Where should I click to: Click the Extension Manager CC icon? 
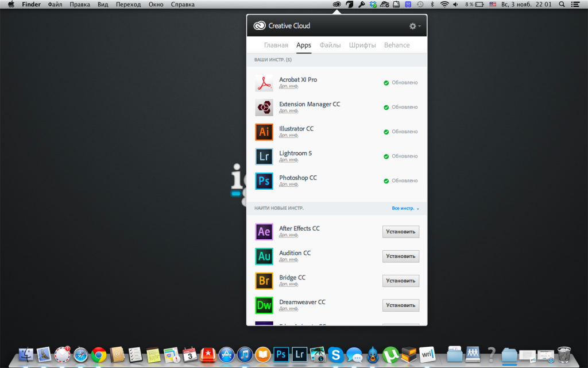(x=264, y=108)
